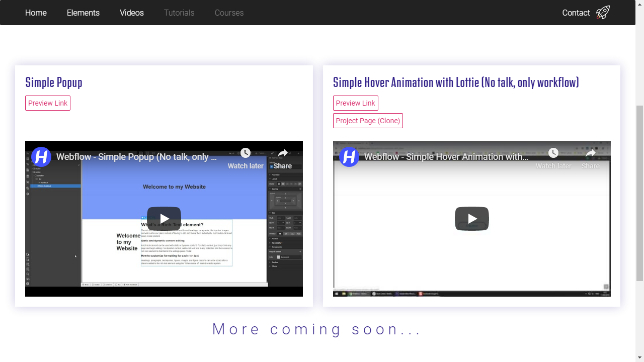Click the page vertical scrollbar thumb
The width and height of the screenshot is (644, 362).
tap(640, 194)
